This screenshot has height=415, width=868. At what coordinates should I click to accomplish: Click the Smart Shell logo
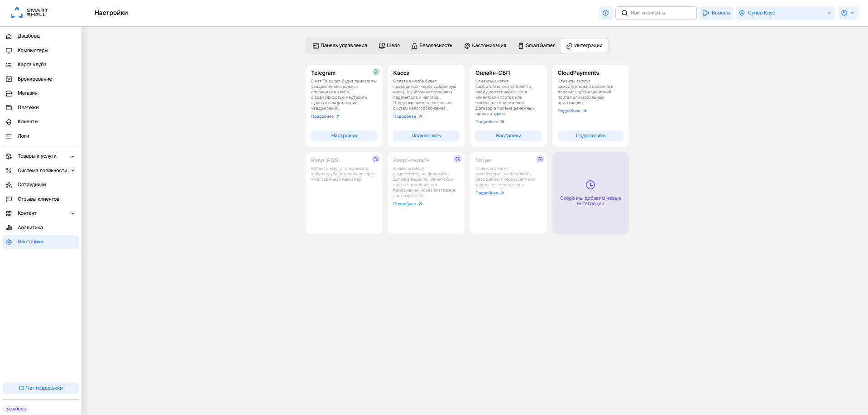[x=29, y=13]
